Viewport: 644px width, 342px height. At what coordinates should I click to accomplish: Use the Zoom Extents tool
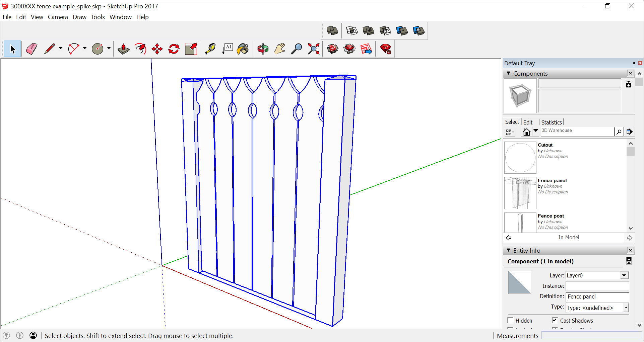314,49
